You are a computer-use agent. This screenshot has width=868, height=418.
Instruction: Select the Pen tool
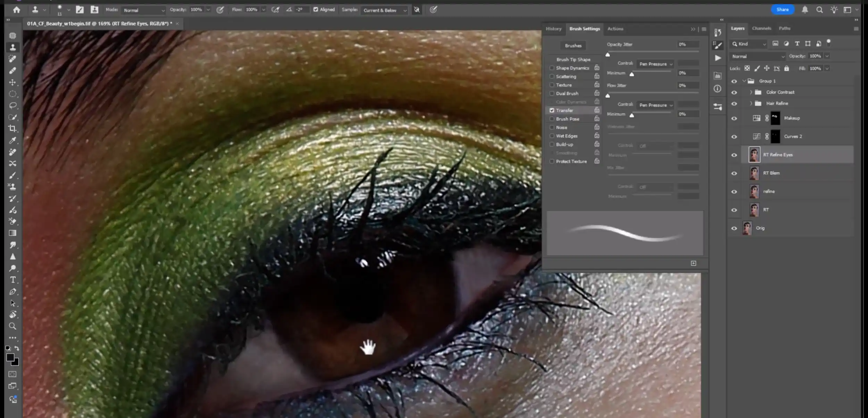pyautogui.click(x=12, y=292)
